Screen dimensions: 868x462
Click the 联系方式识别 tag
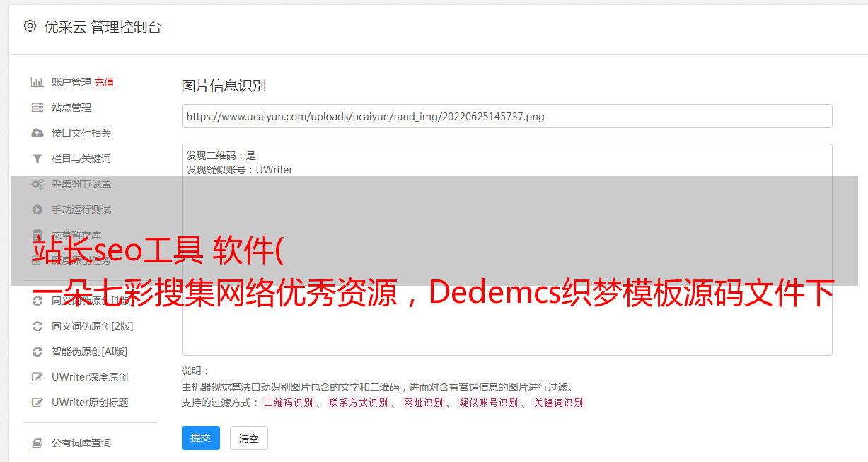click(x=358, y=403)
